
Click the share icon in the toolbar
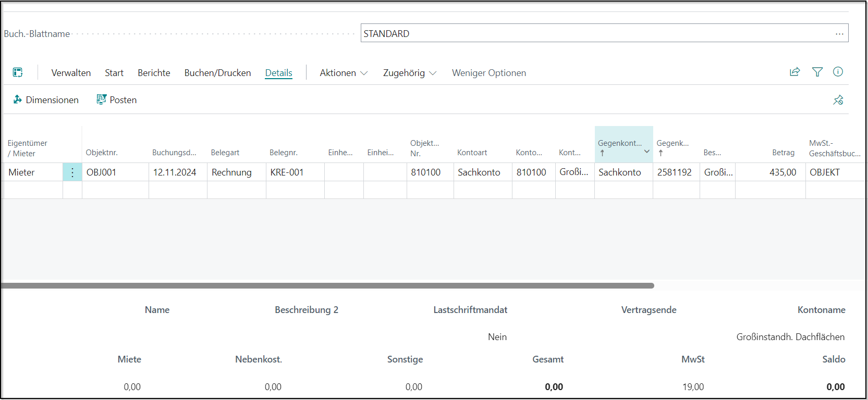[x=794, y=72]
